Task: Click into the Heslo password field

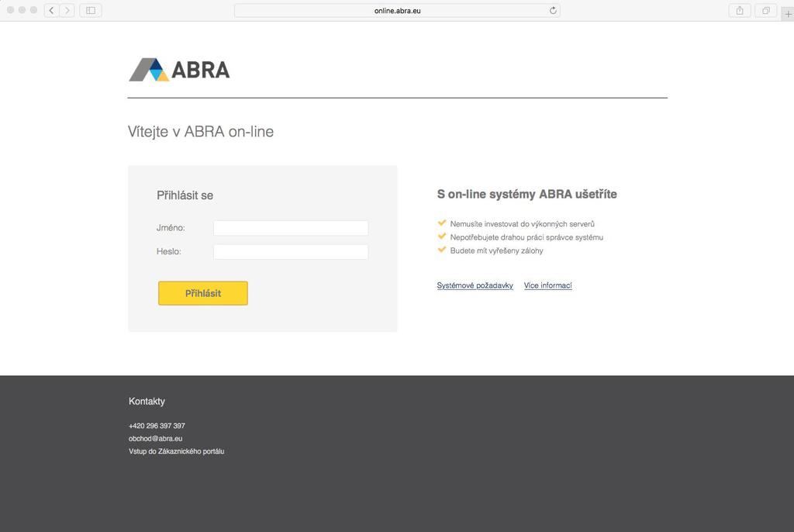Action: (x=291, y=252)
